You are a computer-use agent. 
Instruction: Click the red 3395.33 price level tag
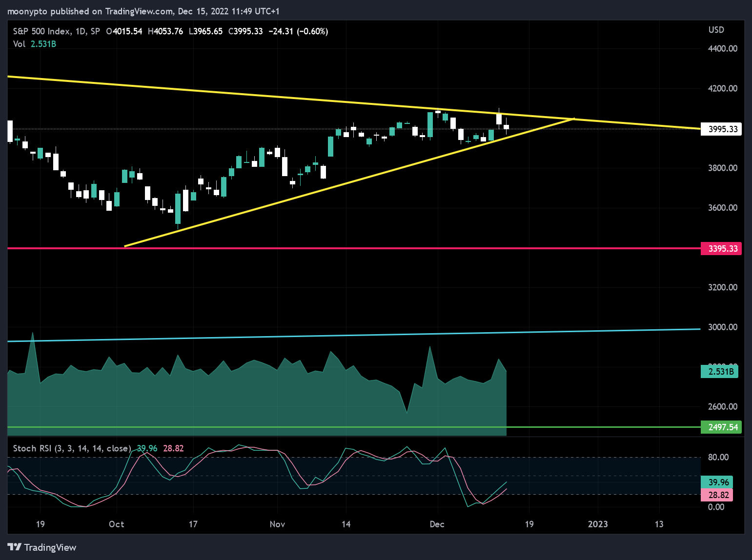click(x=721, y=249)
